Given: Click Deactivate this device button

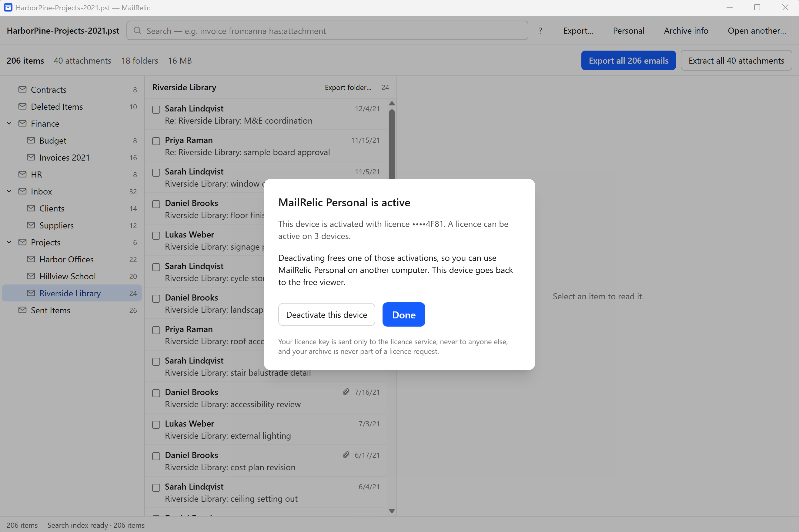Looking at the screenshot, I should click(x=326, y=314).
